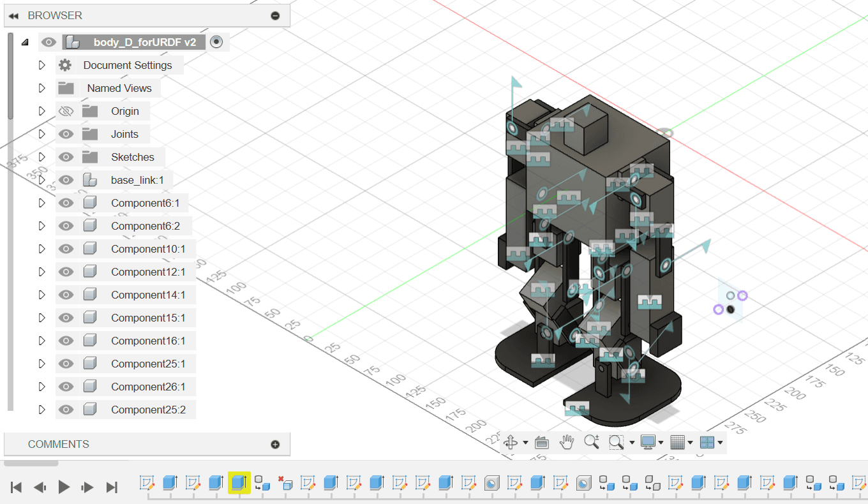
Task: Click the highlighted extrude feature in timeline
Action: 239,482
